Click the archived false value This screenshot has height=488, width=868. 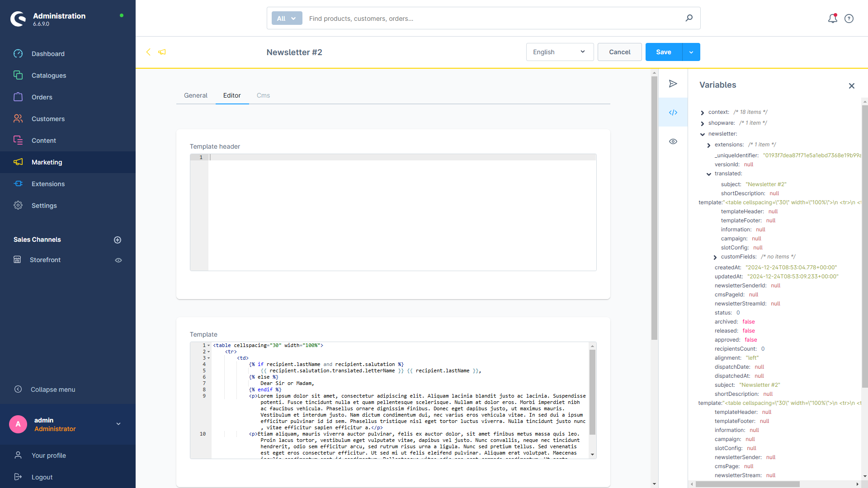tap(749, 322)
